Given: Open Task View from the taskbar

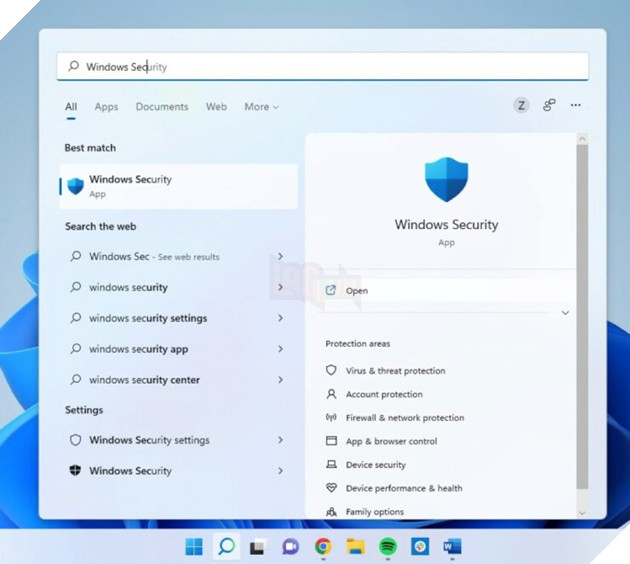Looking at the screenshot, I should coord(258,547).
